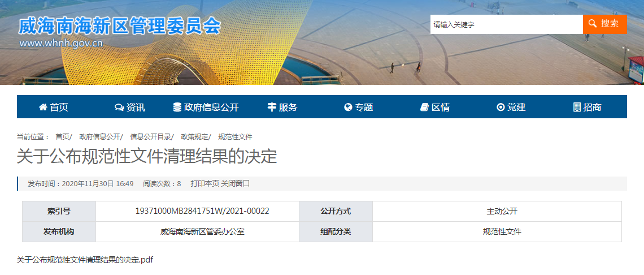Screen dimensions: 644x275
Task: Go to 专题 section in navbar
Action: click(364, 108)
